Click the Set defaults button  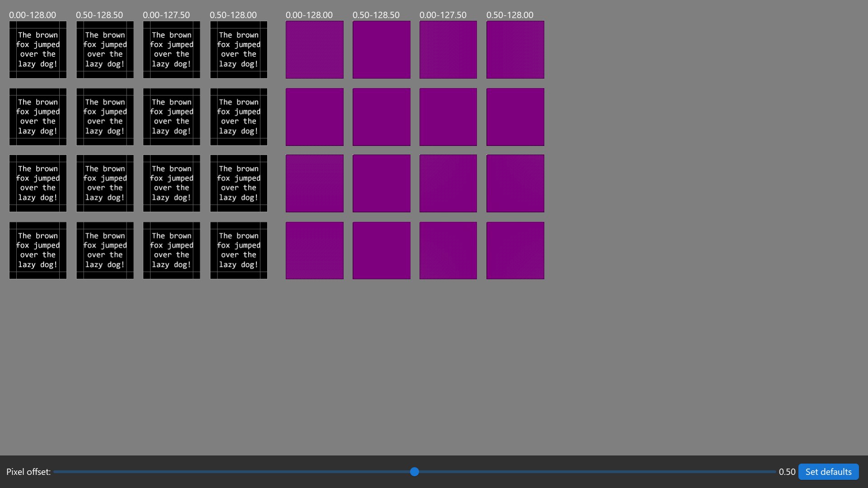coord(828,472)
